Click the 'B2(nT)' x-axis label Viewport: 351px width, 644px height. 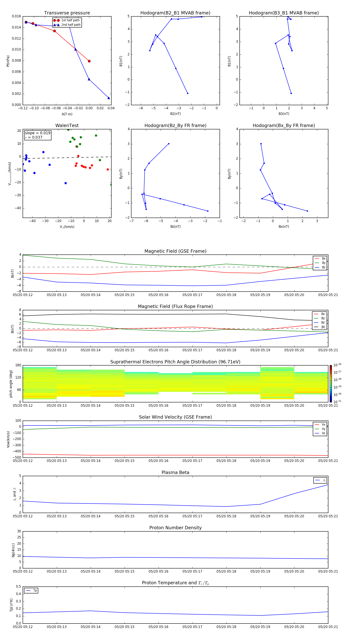175,114
